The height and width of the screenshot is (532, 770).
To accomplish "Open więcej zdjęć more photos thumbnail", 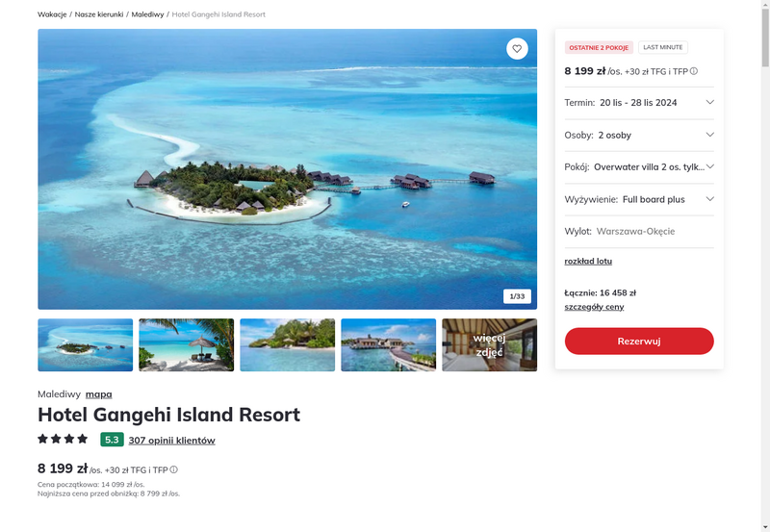I will coord(489,344).
